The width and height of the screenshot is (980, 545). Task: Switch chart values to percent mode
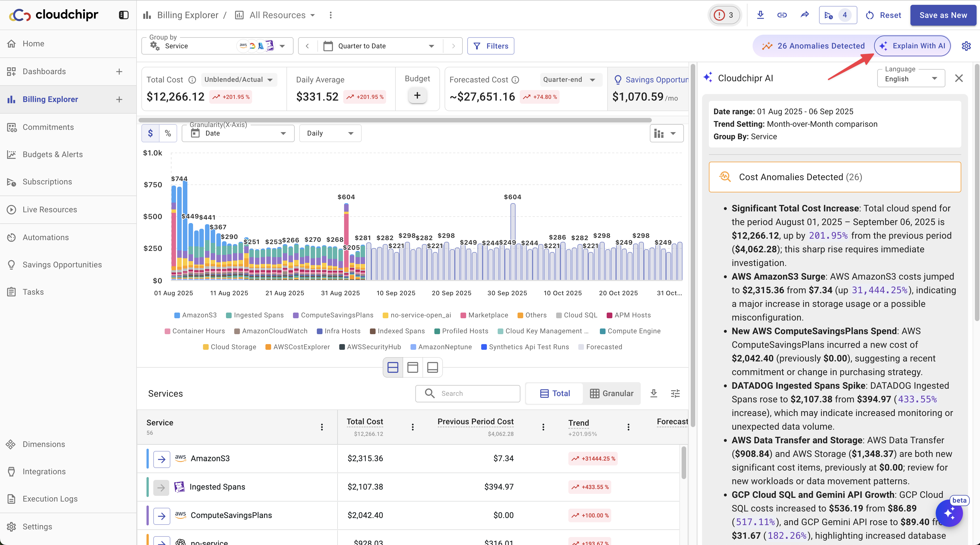168,133
